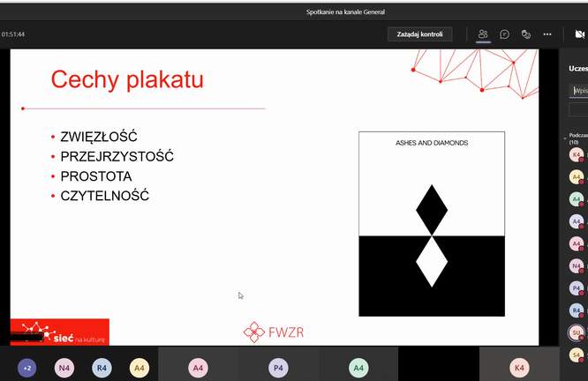Click R4 avatar in bottom strip
The image size is (588, 381).
pyautogui.click(x=102, y=368)
